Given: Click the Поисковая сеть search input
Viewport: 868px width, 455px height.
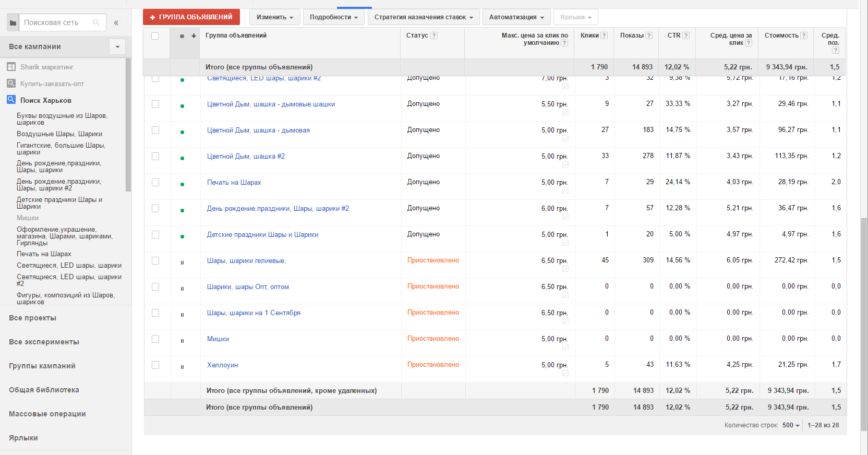Looking at the screenshot, I should point(56,22).
